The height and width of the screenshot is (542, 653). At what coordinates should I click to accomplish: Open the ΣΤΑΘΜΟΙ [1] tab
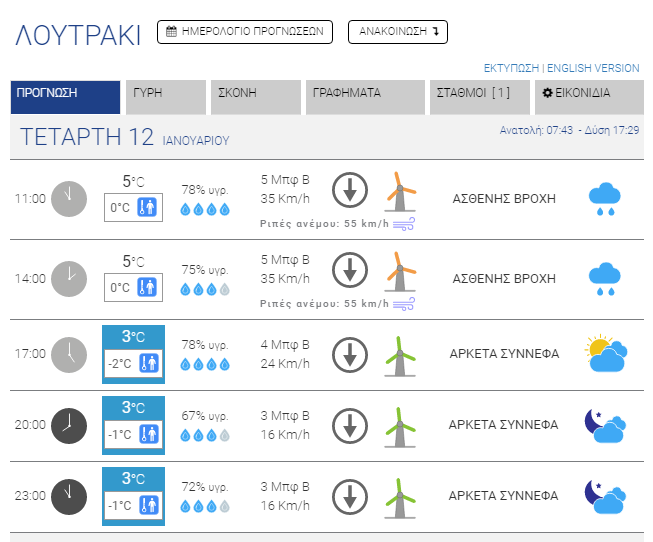(478, 93)
